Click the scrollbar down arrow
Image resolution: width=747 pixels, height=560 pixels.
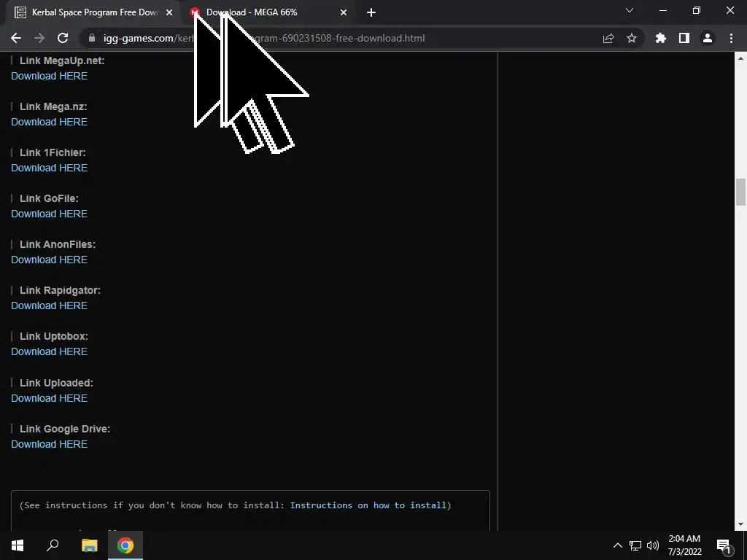coord(740,524)
